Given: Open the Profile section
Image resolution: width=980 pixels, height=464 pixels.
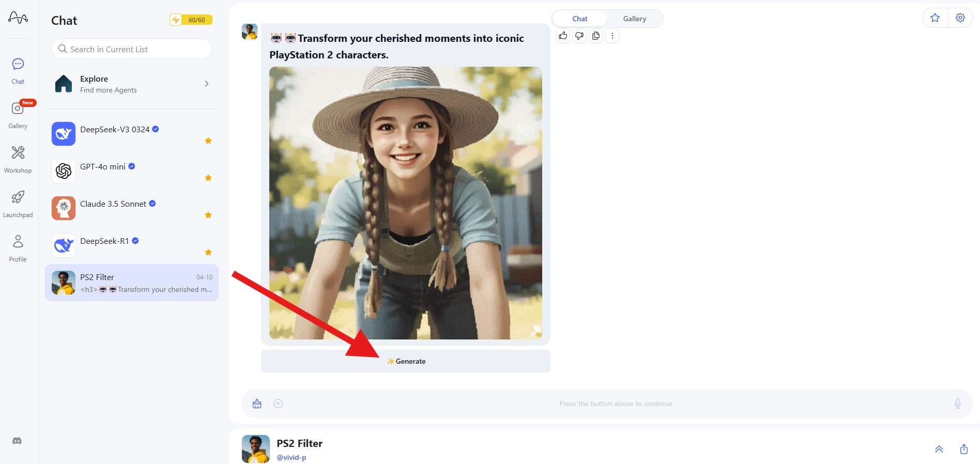Looking at the screenshot, I should coord(18,248).
